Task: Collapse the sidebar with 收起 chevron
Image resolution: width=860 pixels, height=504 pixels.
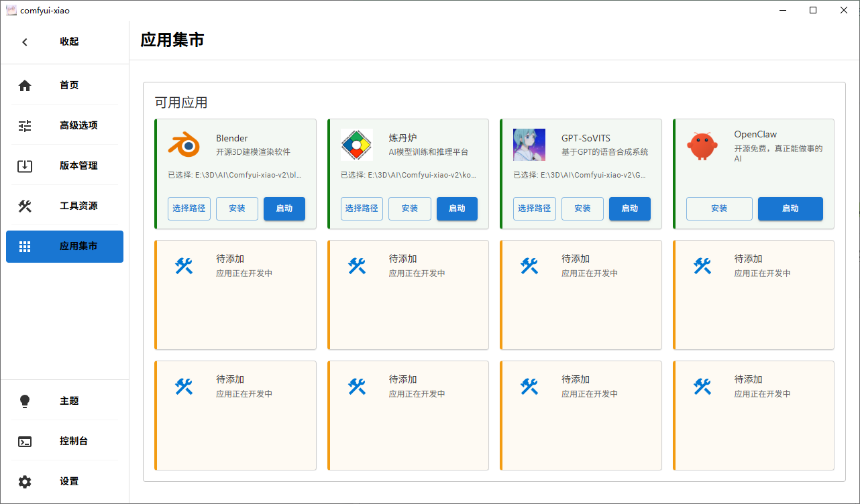Action: 25,42
